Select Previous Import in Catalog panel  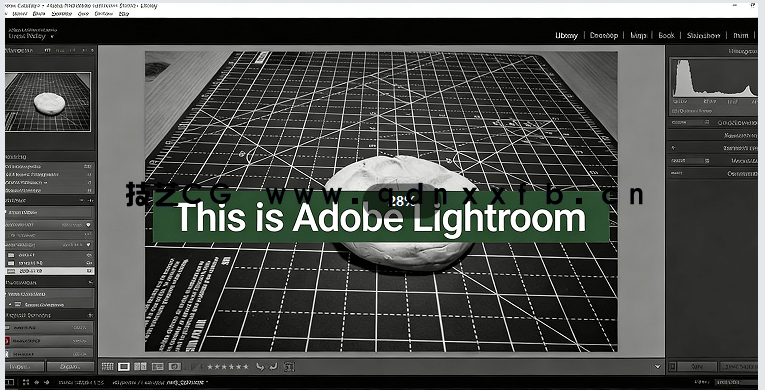point(49,190)
